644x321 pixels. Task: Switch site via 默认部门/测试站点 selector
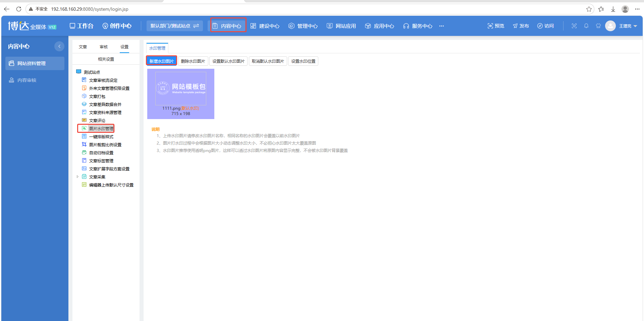175,26
